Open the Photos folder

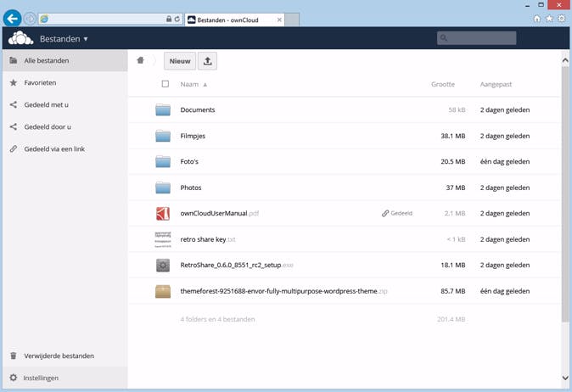click(191, 188)
